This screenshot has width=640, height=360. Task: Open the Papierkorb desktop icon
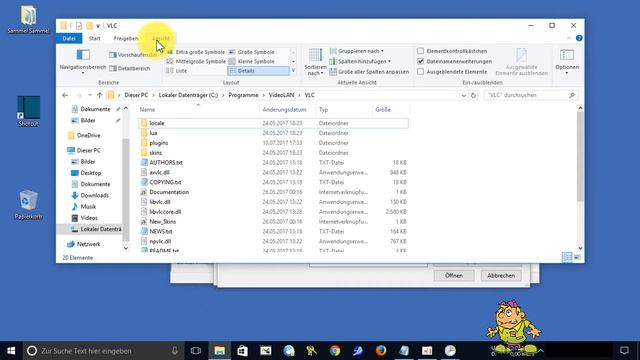[28, 205]
